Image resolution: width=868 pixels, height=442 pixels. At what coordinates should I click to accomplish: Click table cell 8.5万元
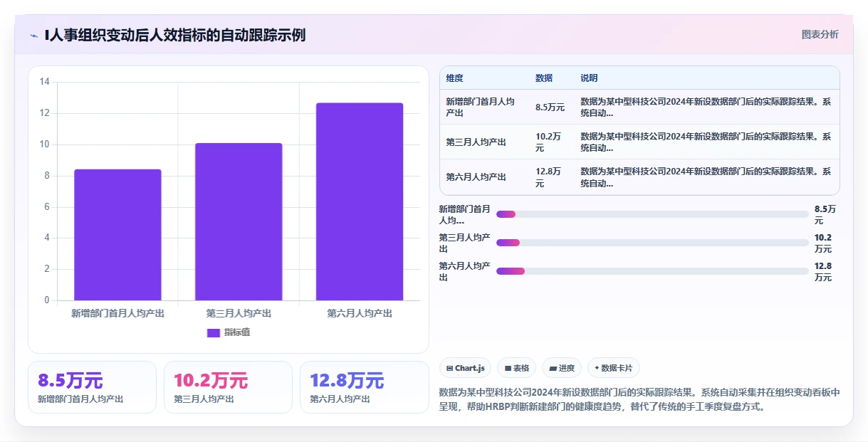[550, 107]
